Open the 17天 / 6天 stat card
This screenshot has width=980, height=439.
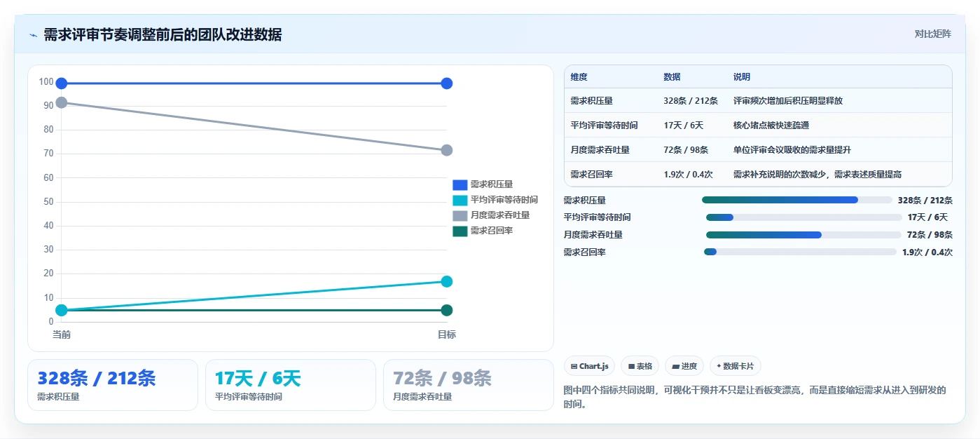pos(291,385)
